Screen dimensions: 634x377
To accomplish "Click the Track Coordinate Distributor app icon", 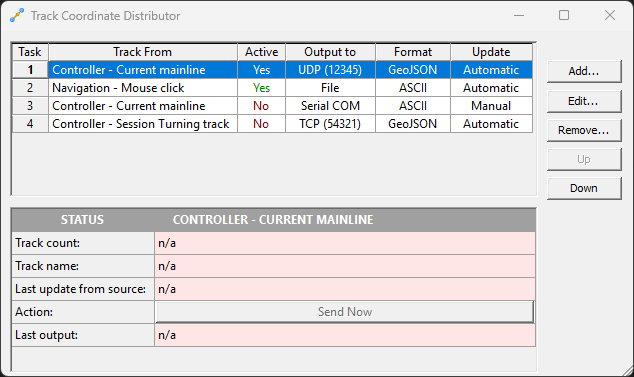I will (17, 15).
